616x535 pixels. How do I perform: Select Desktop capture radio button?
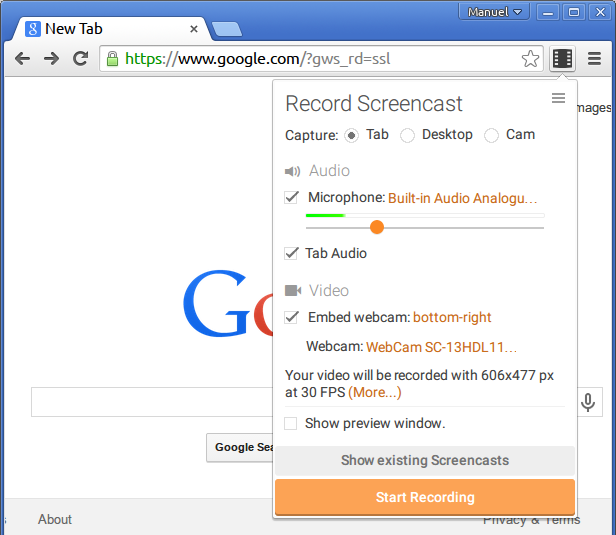pos(407,136)
